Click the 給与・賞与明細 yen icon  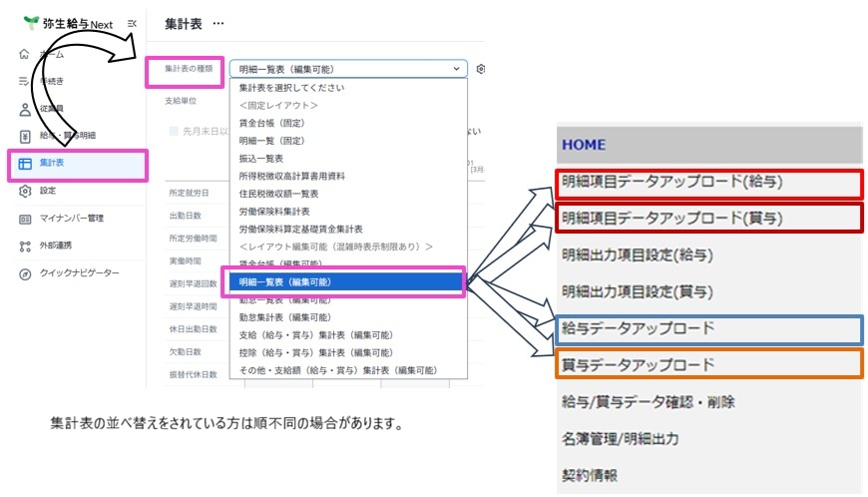coord(25,136)
